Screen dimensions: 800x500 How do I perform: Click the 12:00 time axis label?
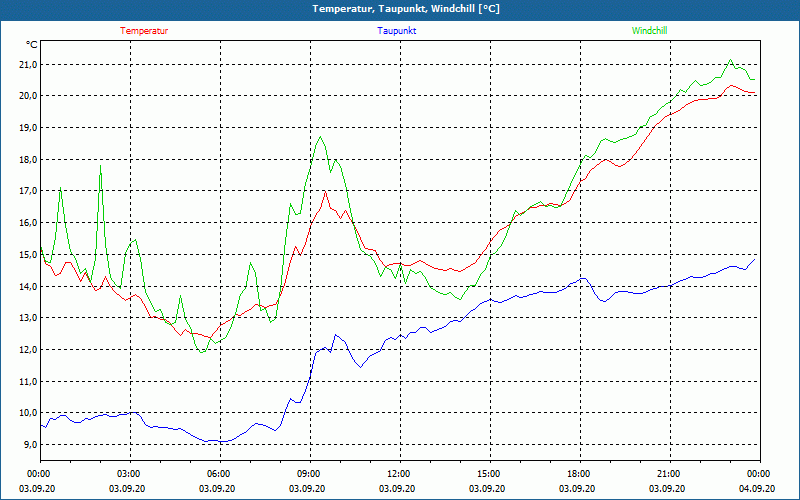tap(400, 474)
